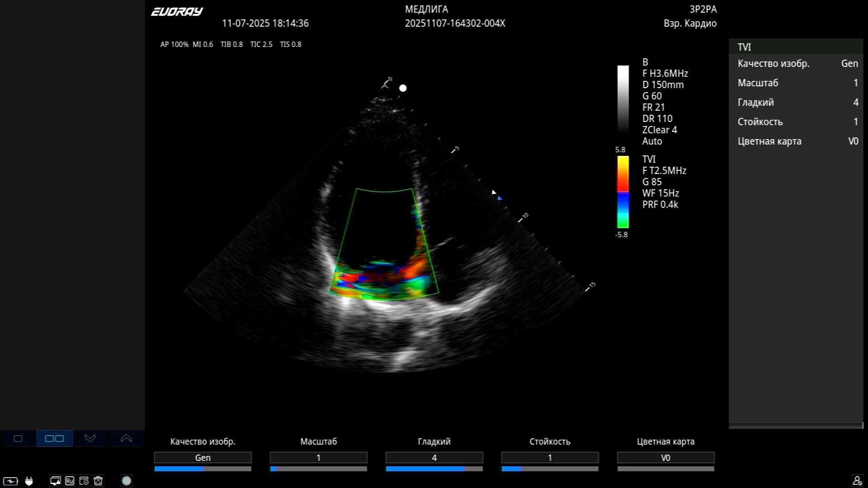Click the Стойкость value box showing 1

[550, 458]
